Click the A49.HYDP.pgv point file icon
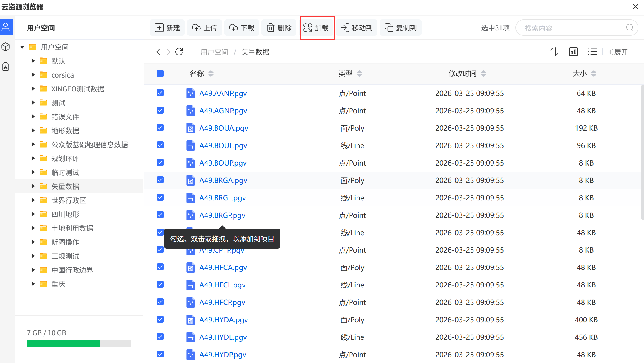The width and height of the screenshot is (644, 363). pyautogui.click(x=190, y=355)
